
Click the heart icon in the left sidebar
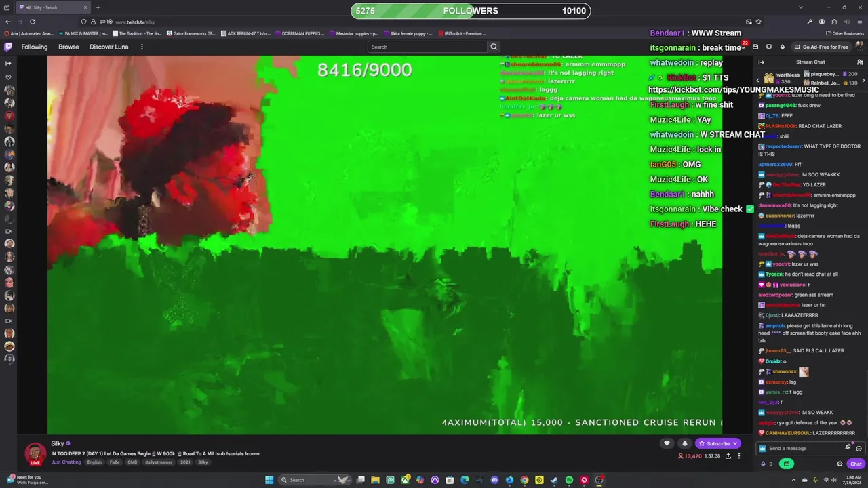(8, 77)
